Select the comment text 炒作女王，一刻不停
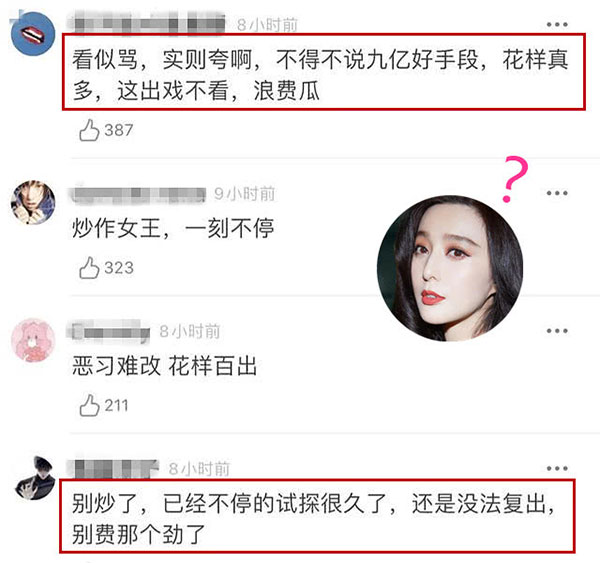 (173, 228)
